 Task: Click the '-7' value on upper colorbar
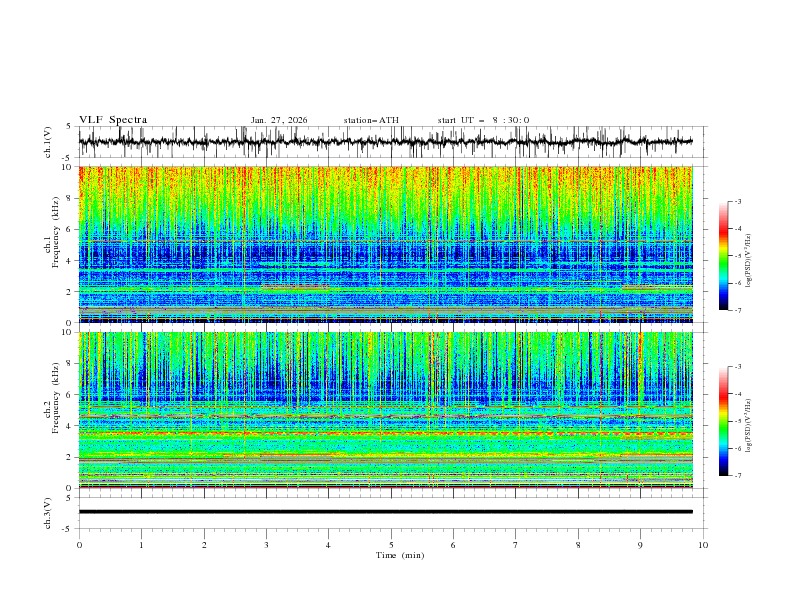738,310
